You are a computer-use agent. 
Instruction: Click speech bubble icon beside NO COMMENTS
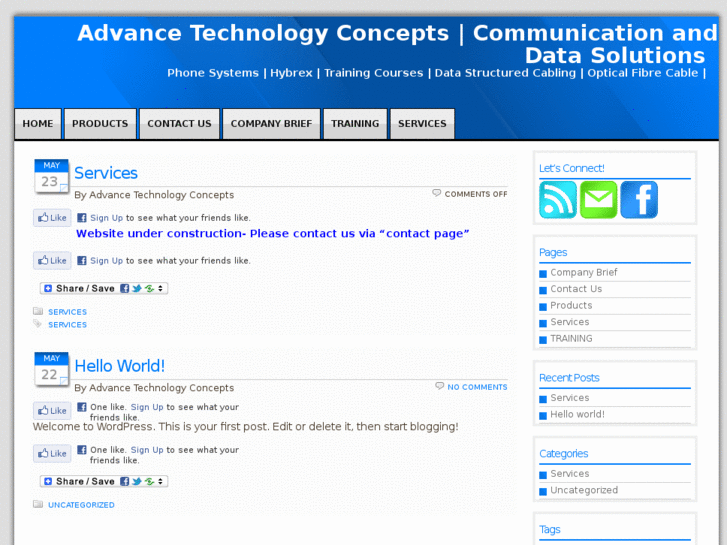440,386
